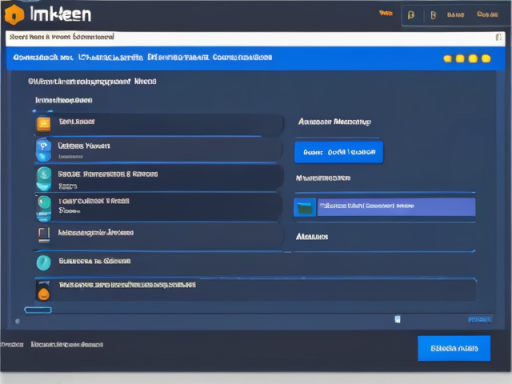
Task: Click the small icon at the right end of the white search bar
Action: [x=498, y=37]
